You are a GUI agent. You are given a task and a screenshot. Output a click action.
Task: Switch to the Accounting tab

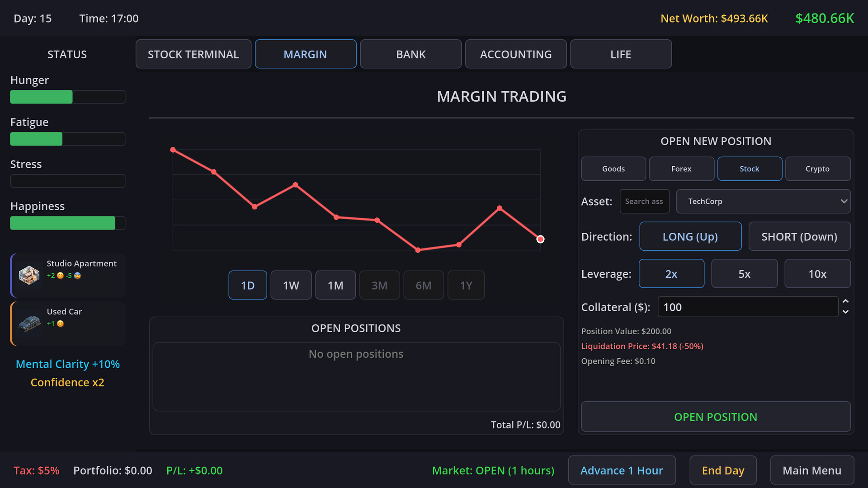(515, 54)
